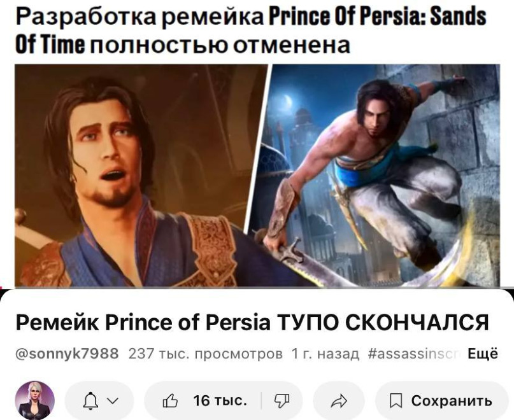Image resolution: width=514 pixels, height=420 pixels.
Task: Click the thumbs-up like icon
Action: coord(170,400)
